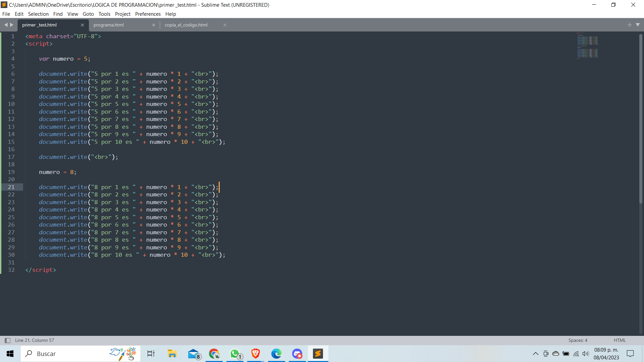Viewport: 644px width, 362px height.
Task: Click the closing </script> tag
Action: click(41, 270)
